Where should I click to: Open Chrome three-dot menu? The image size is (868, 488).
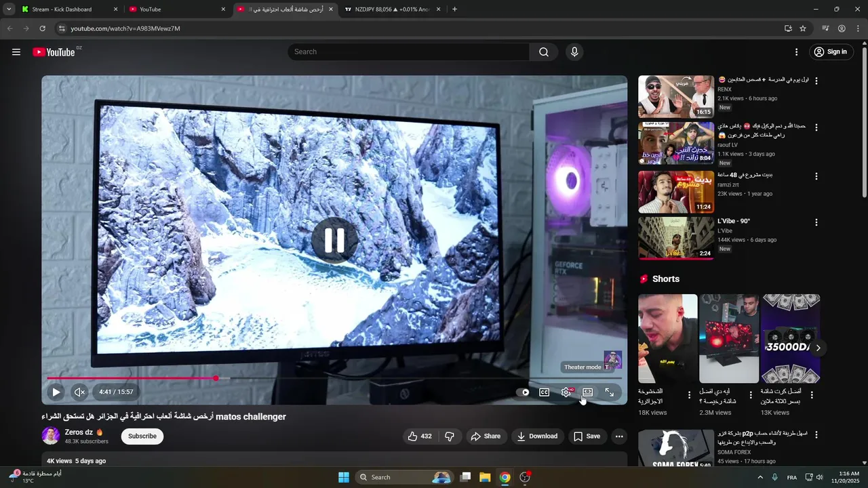point(857,28)
